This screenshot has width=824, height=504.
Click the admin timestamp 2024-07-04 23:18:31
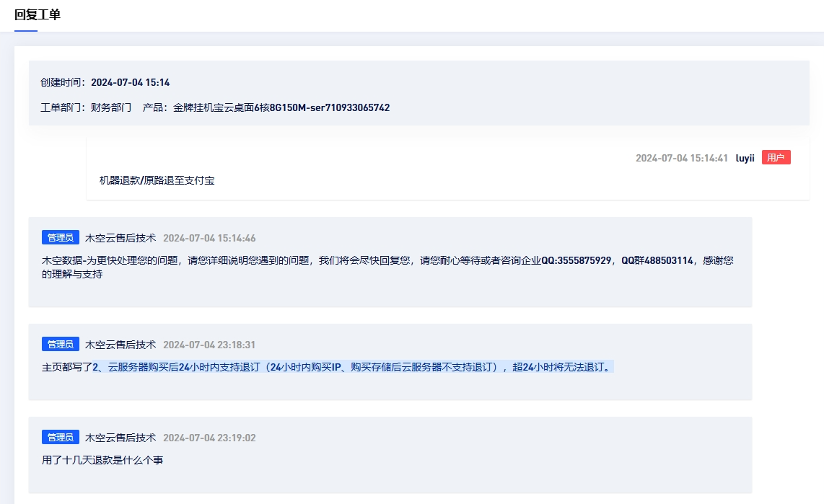(209, 345)
